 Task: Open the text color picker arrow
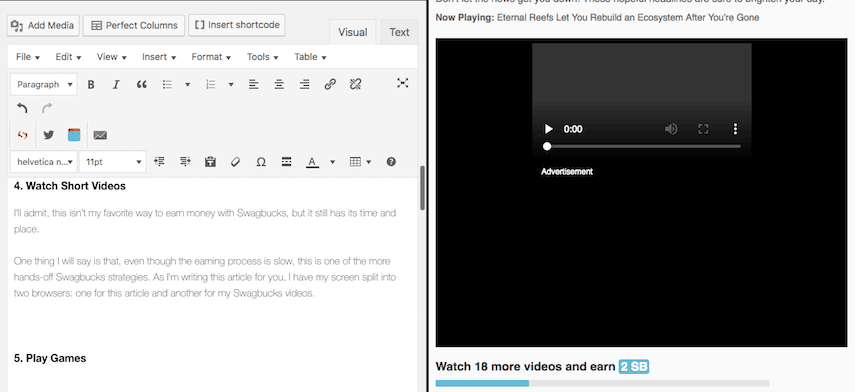[x=332, y=162]
